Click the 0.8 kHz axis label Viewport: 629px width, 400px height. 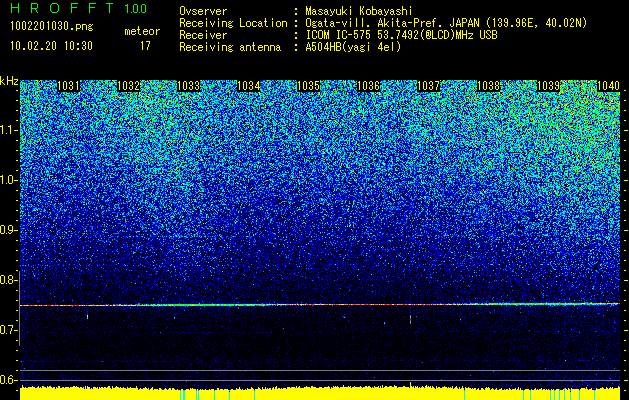coord(7,280)
